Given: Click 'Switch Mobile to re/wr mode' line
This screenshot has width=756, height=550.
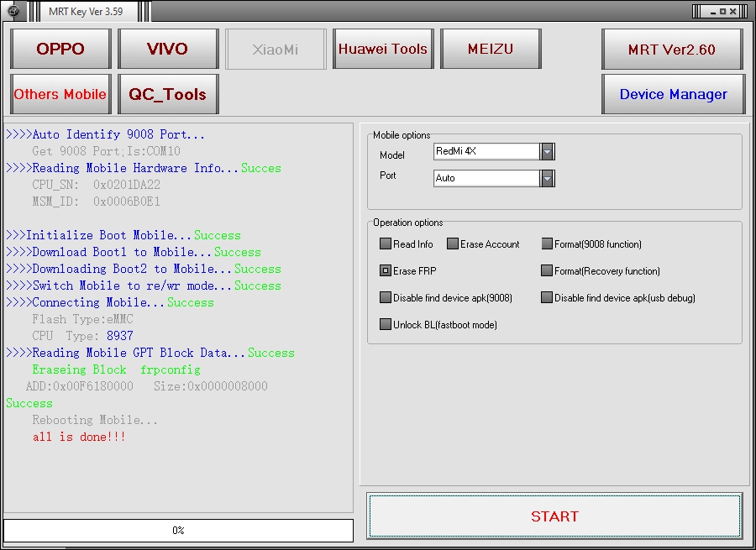Looking at the screenshot, I should [144, 285].
